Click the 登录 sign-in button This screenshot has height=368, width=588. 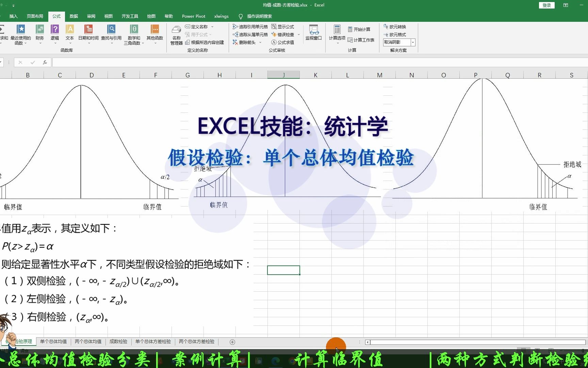(x=546, y=5)
